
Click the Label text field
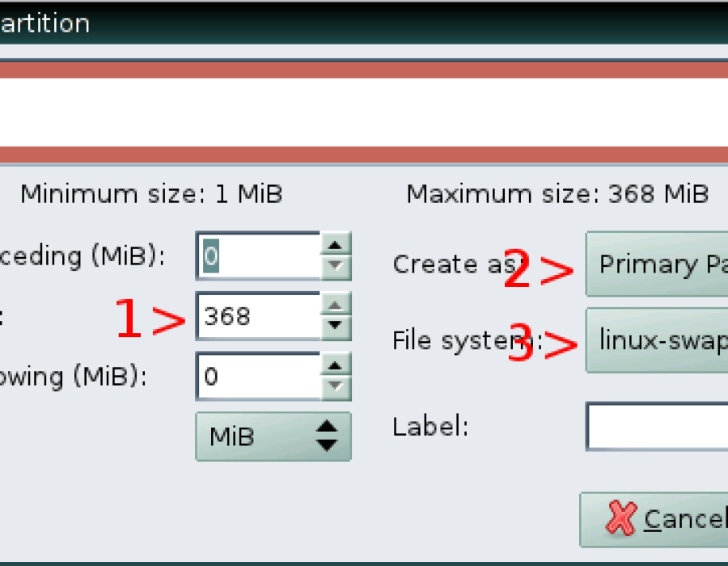658,426
